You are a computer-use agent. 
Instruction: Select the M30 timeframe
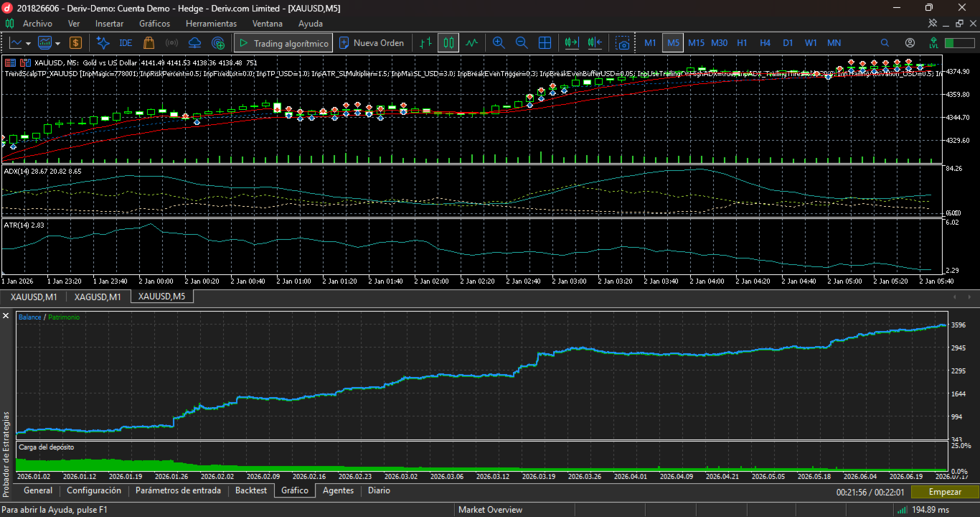click(x=719, y=43)
